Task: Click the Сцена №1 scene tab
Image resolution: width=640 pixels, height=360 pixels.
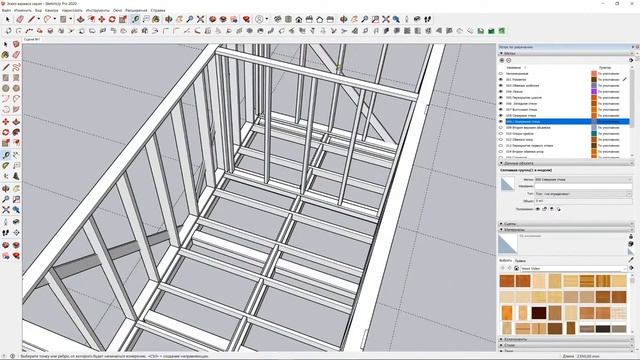Action: click(32, 40)
